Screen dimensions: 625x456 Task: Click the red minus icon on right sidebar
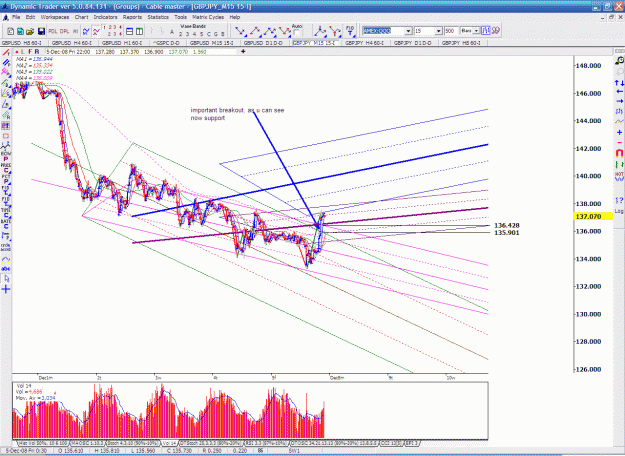pyautogui.click(x=619, y=143)
